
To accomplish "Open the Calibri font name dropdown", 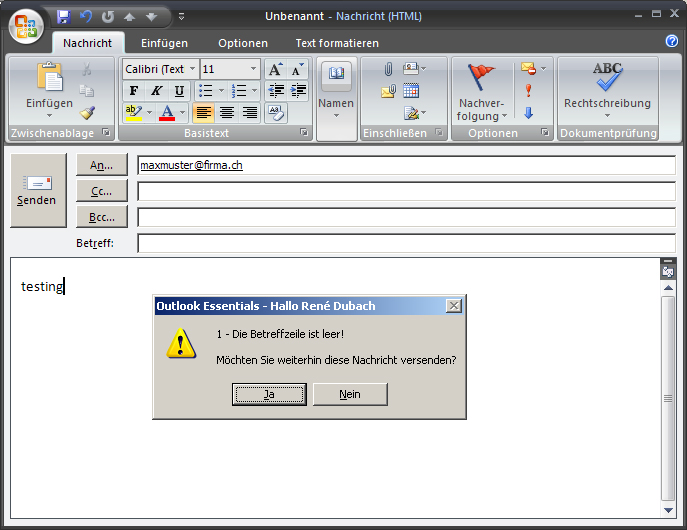I will pos(192,69).
